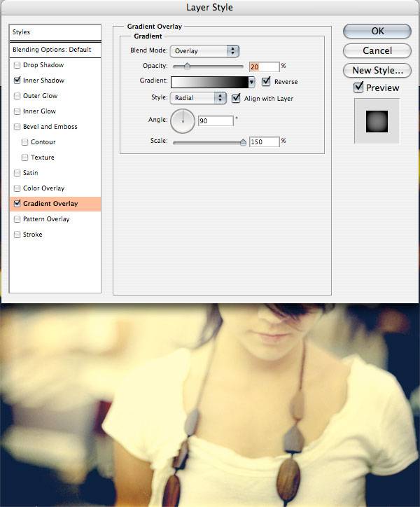
Task: Select Blending Options: Default
Action: [52, 50]
